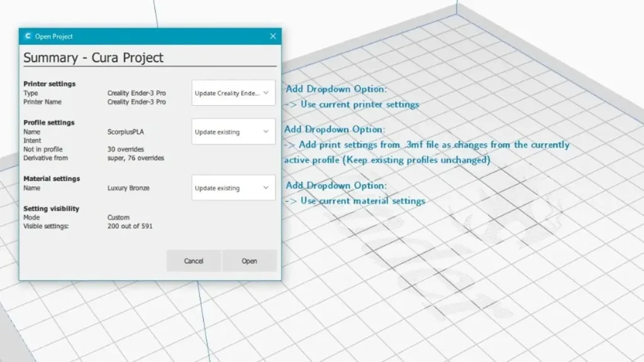Click the '200 out of 591' value
Image resolution: width=644 pixels, height=362 pixels.
130,226
